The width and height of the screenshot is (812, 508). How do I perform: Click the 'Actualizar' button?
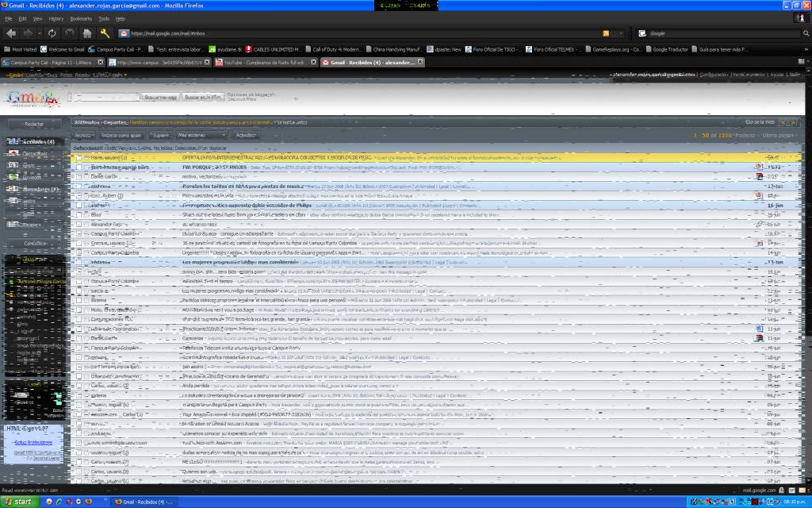[x=246, y=135]
